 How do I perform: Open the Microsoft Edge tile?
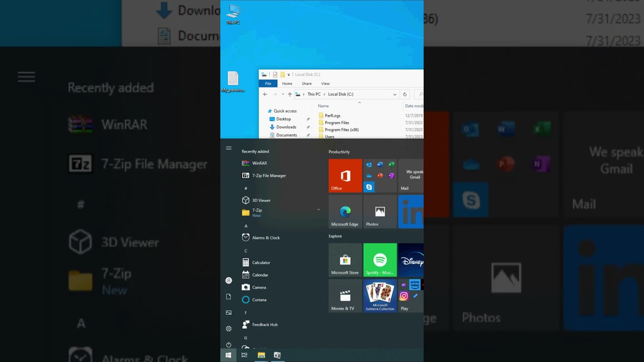pyautogui.click(x=345, y=212)
